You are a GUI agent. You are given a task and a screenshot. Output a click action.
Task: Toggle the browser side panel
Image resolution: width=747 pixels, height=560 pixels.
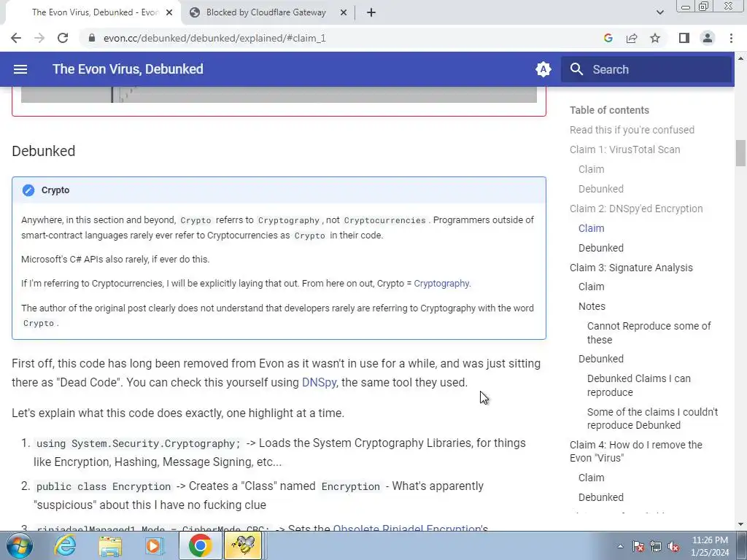684,38
